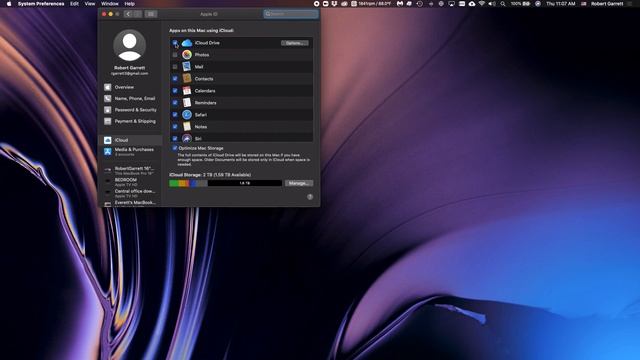This screenshot has width=640, height=360.
Task: Toggle Optimize Mac Storage checkbox
Action: [175, 148]
